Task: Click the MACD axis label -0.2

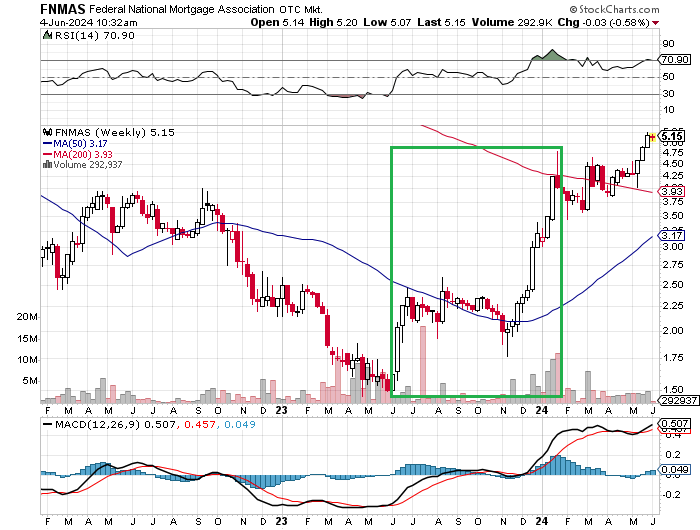Action: click(x=671, y=495)
